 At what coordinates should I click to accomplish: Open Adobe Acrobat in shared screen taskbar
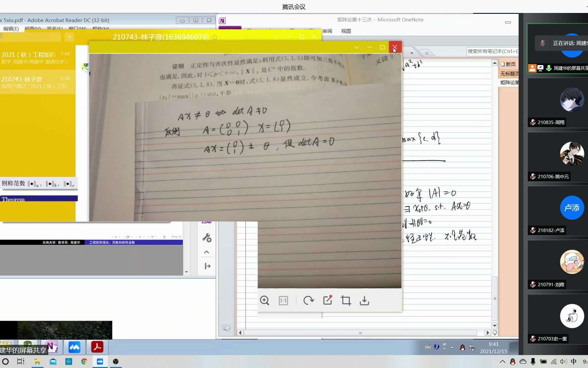tap(97, 347)
